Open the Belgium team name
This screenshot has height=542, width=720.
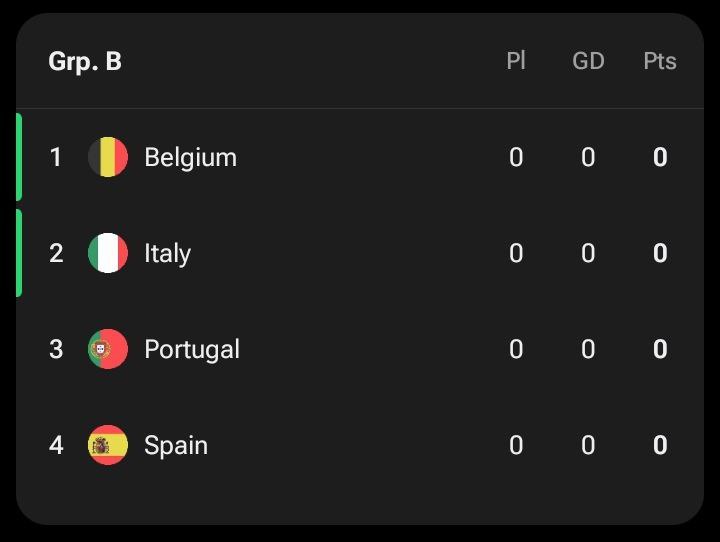(x=191, y=158)
